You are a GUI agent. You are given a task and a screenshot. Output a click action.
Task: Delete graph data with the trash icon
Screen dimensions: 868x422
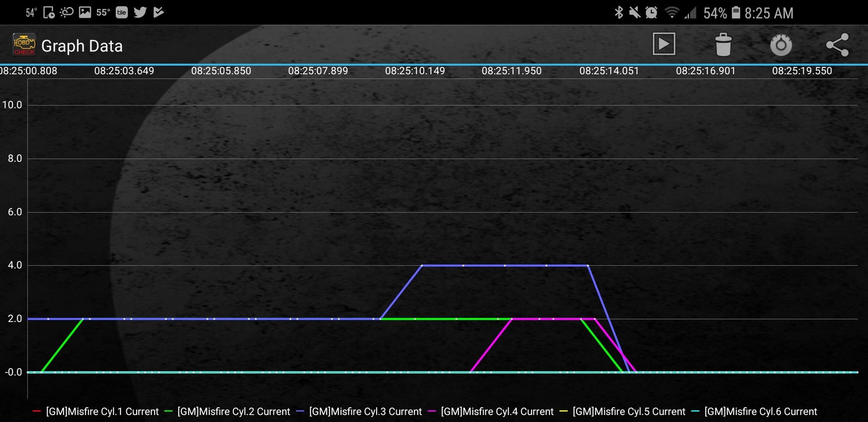coord(723,44)
